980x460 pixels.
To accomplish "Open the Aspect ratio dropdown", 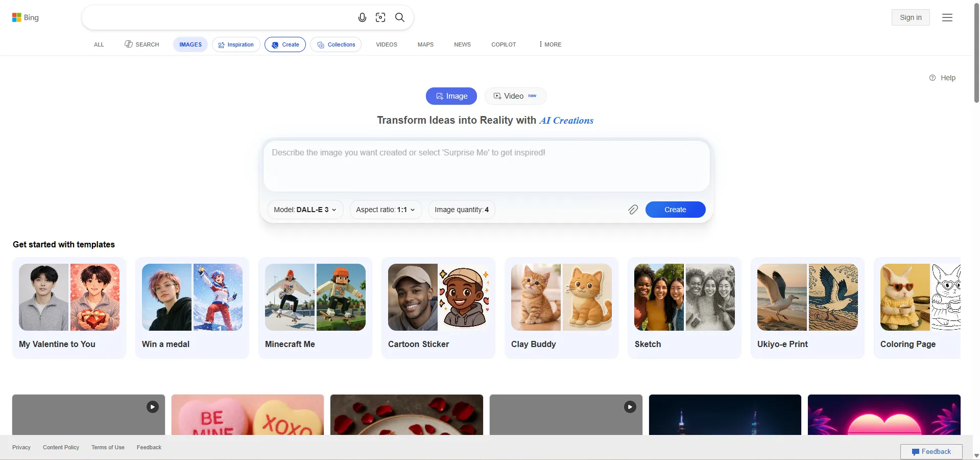I will [x=385, y=210].
